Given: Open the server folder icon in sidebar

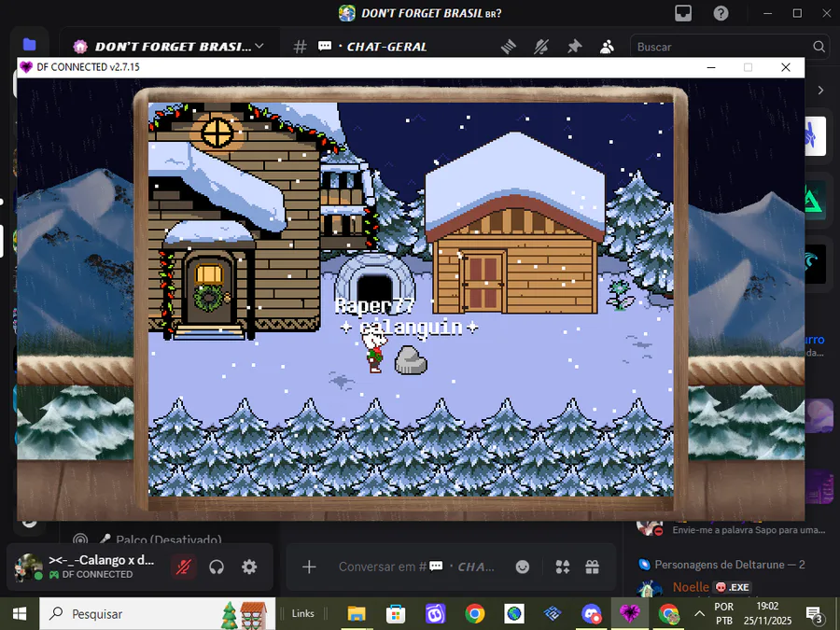Looking at the screenshot, I should 30,45.
